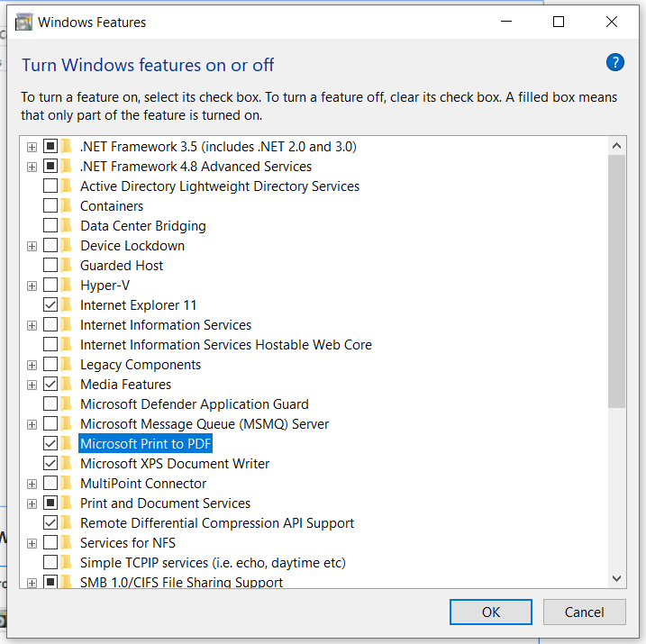
Task: Click the scrollbar down arrow
Action: click(x=617, y=579)
